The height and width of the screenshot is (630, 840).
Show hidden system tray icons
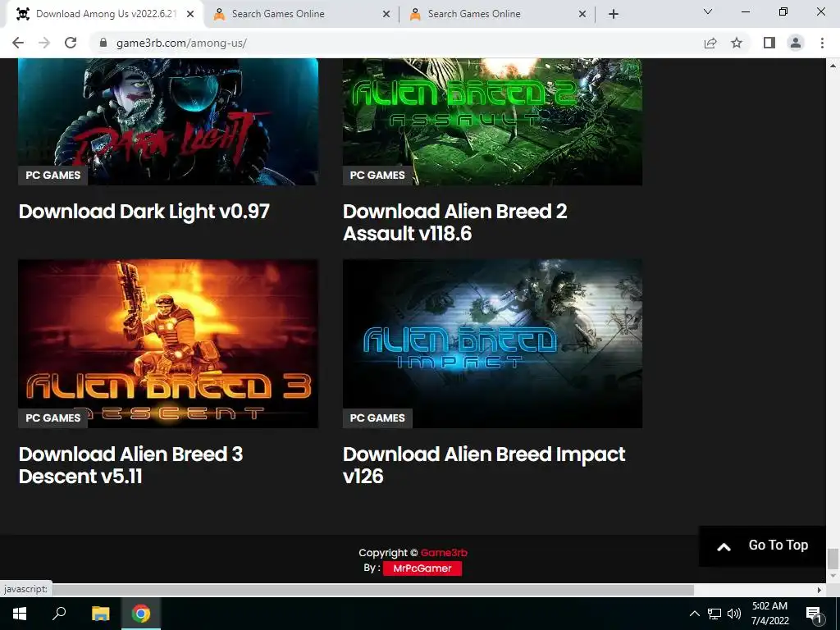[x=694, y=614]
